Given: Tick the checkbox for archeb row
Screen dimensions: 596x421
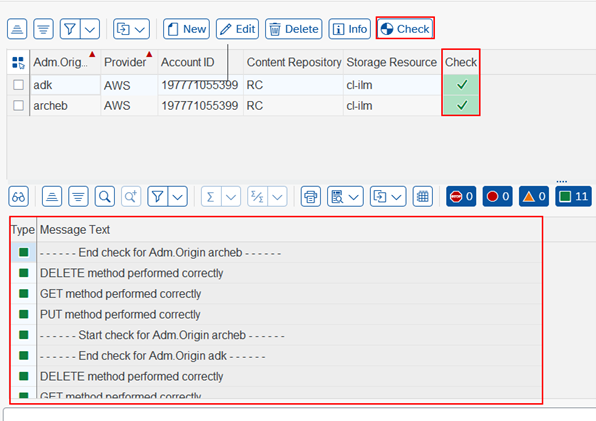Looking at the screenshot, I should pos(18,105).
